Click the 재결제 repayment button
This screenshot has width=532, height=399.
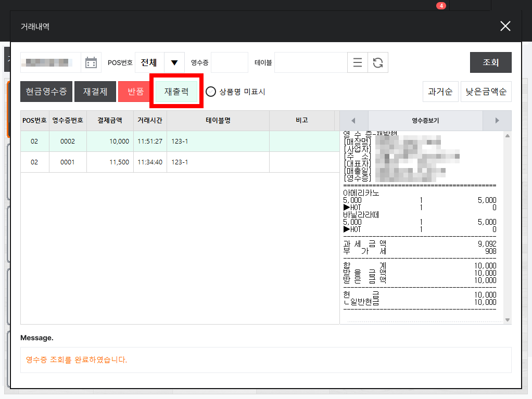tap(95, 92)
